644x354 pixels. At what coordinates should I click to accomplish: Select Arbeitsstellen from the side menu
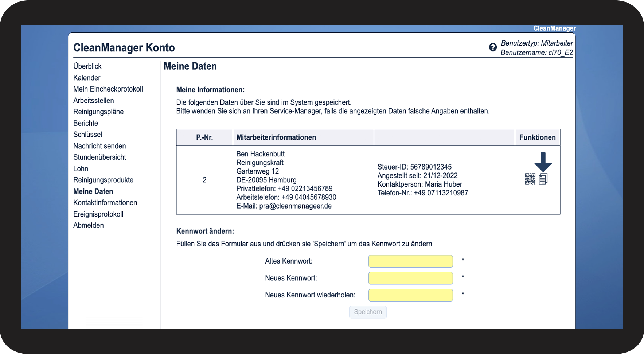coord(94,101)
